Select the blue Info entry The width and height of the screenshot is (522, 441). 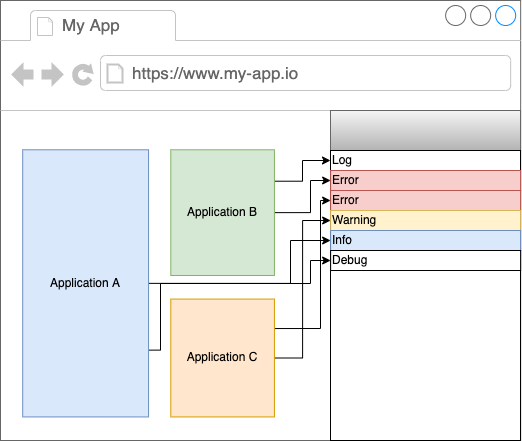coord(425,240)
